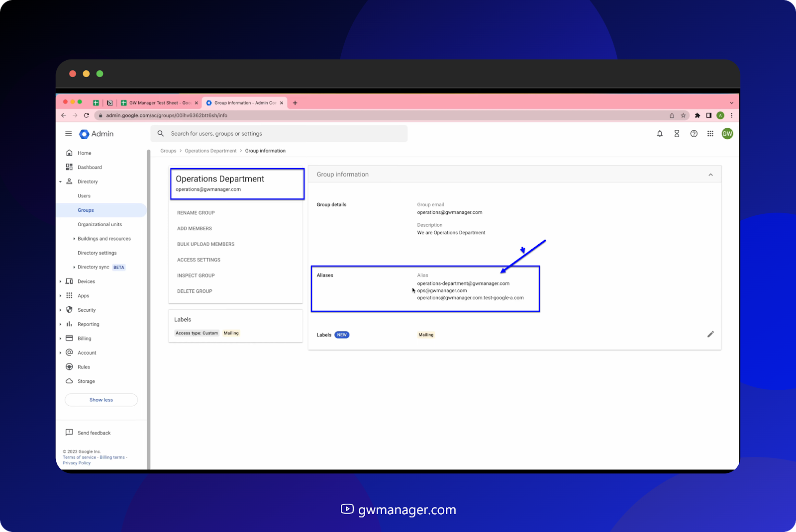This screenshot has height=532, width=796.
Task: Click BULK UPLOAD MEMBERS
Action: [x=206, y=244]
